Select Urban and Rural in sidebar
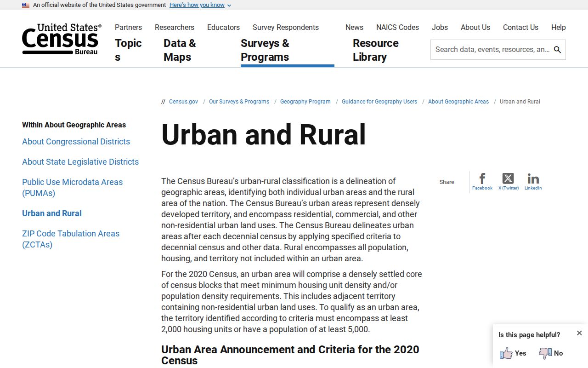 pyautogui.click(x=52, y=213)
